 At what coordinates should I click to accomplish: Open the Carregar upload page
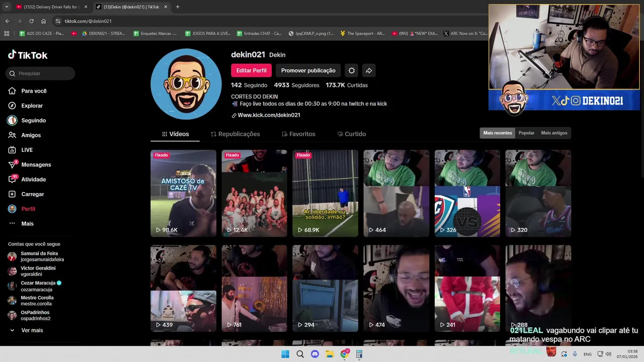tap(26, 194)
